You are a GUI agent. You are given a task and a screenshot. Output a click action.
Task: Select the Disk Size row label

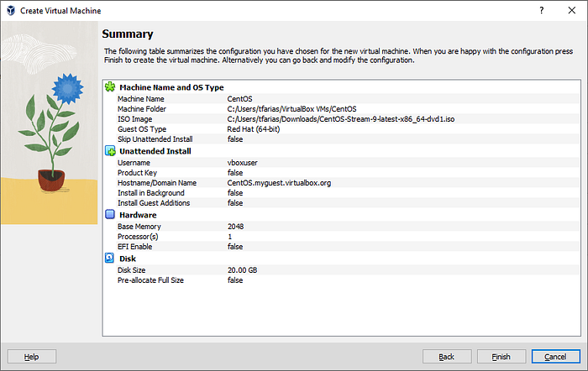coord(131,270)
